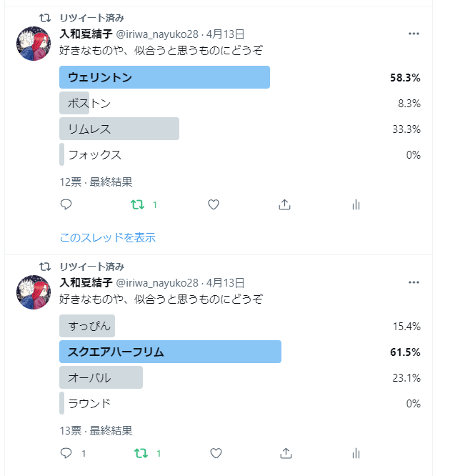Open more options for first tweet
450x476 pixels.
pyautogui.click(x=414, y=34)
